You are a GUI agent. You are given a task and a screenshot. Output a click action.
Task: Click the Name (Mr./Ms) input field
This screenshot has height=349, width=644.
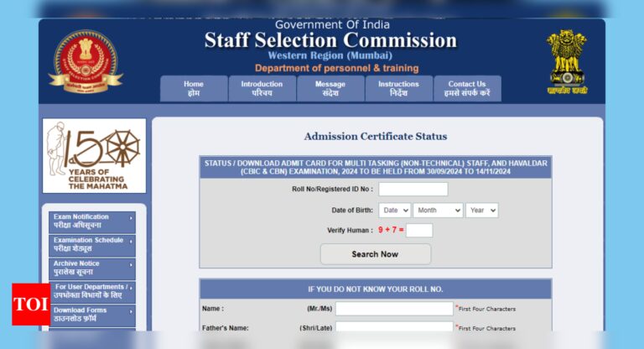(394, 308)
